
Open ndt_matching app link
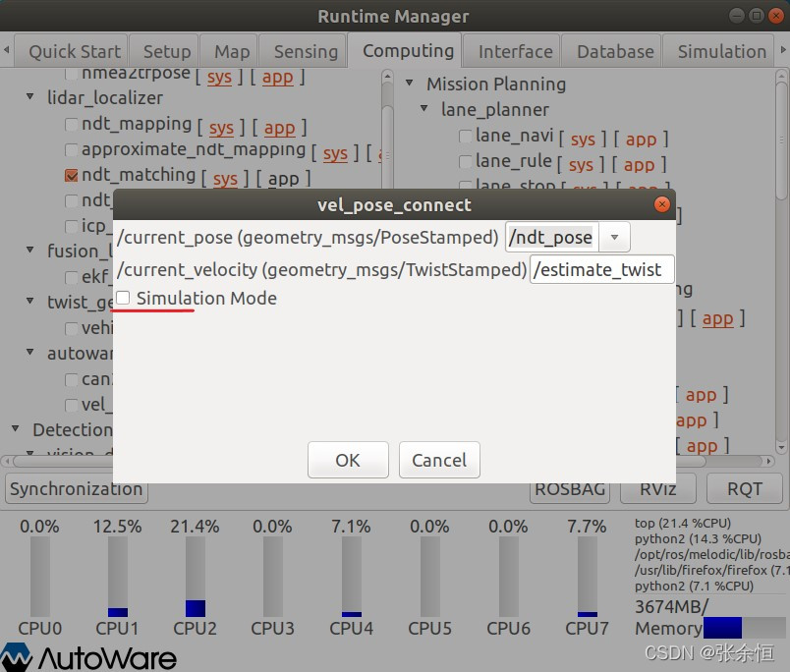click(284, 179)
